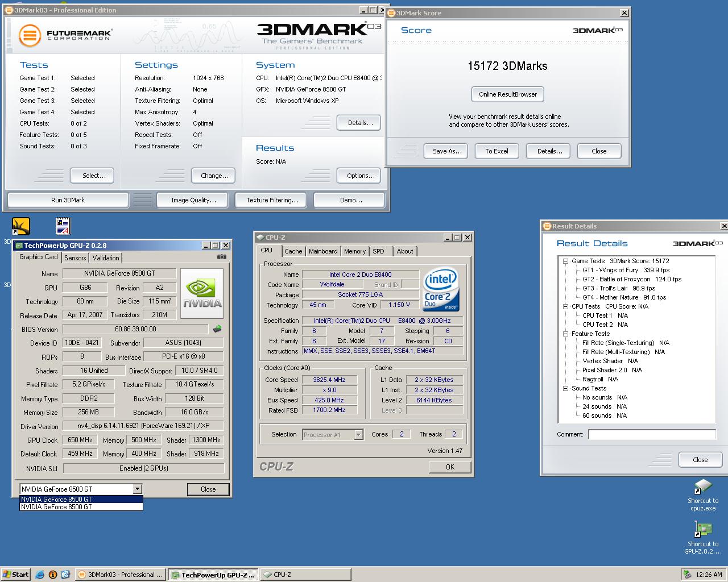Click the Internet Explorer quick launch icon

(40, 575)
